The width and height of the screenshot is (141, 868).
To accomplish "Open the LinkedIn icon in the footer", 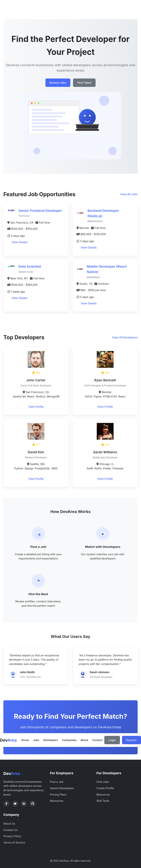I will pos(24,804).
